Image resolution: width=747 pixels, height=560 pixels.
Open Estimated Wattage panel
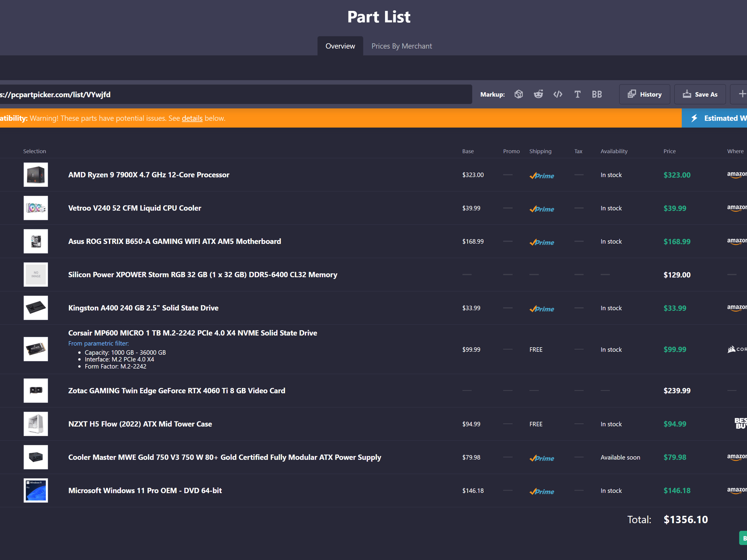tap(715, 118)
